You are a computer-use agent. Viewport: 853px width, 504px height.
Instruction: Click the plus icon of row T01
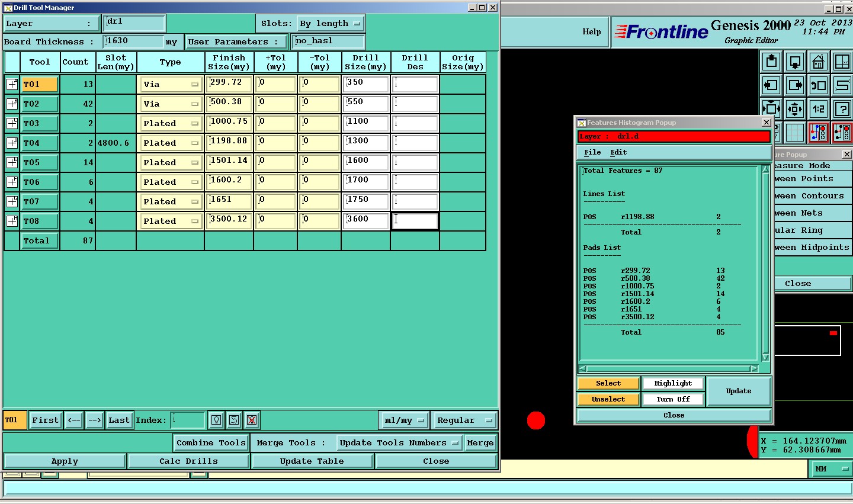(12, 84)
